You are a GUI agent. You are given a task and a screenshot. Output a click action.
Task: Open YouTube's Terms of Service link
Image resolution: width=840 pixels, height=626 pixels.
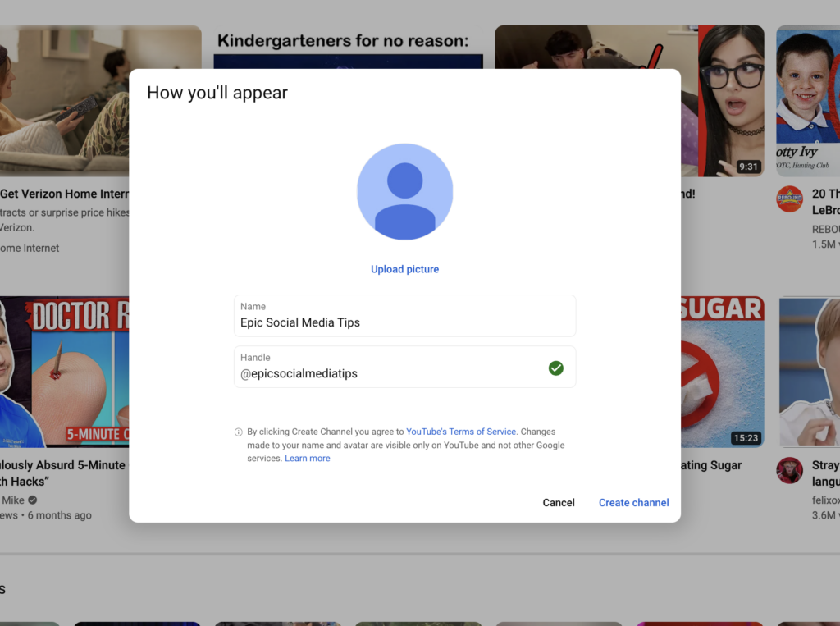pos(461,432)
